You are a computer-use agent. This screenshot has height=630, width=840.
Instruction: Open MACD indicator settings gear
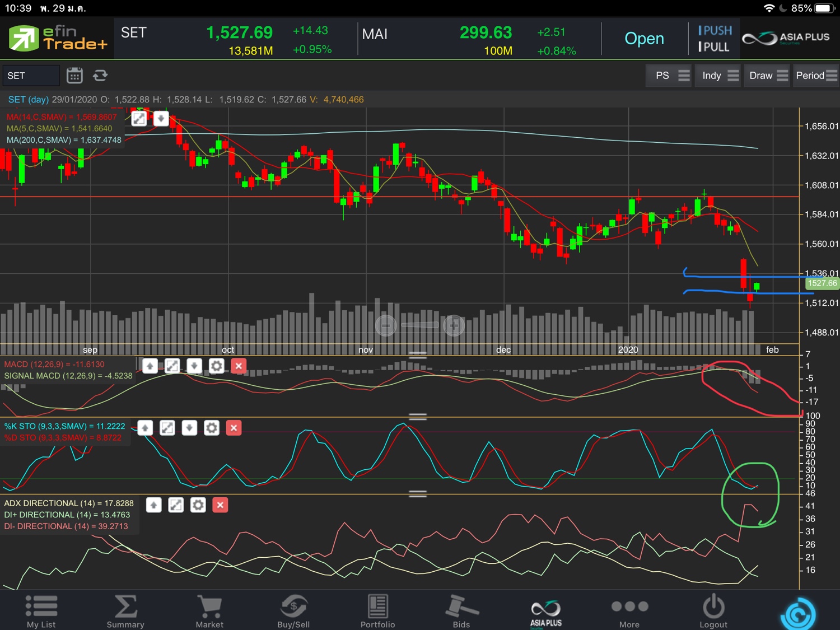coord(216,366)
